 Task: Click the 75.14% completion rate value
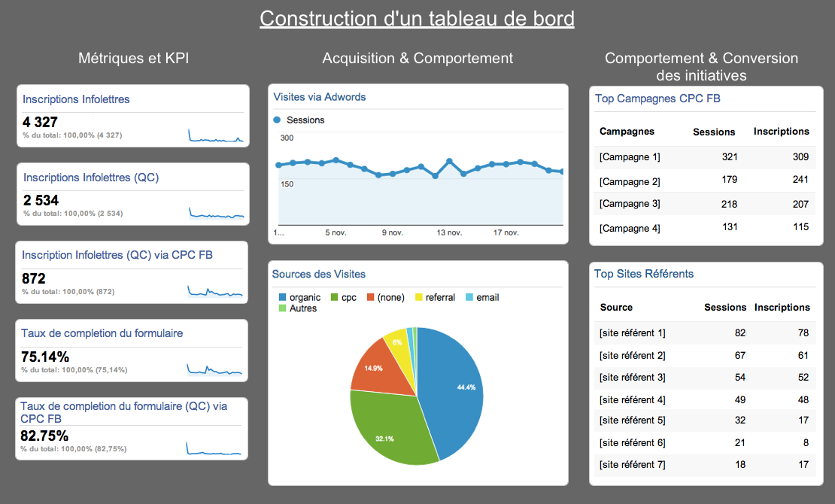pyautogui.click(x=45, y=357)
